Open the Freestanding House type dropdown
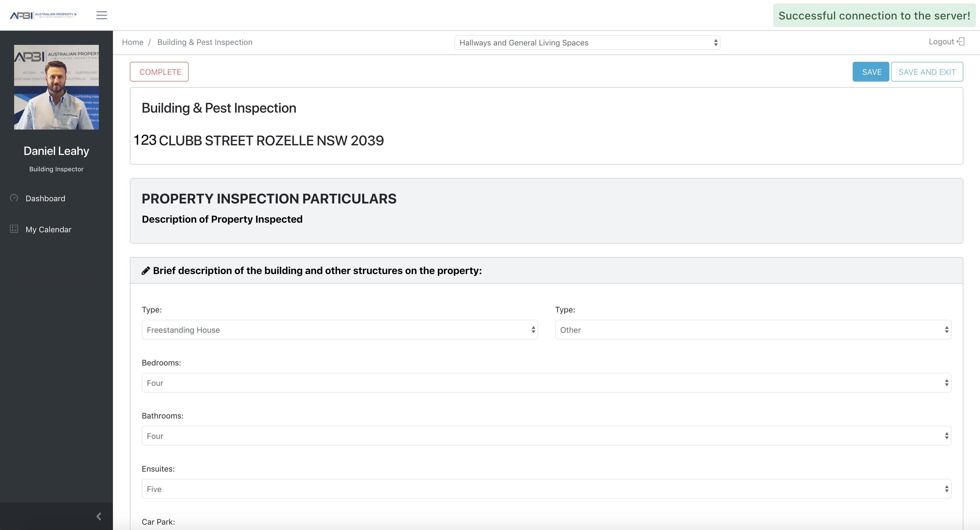 339,330
